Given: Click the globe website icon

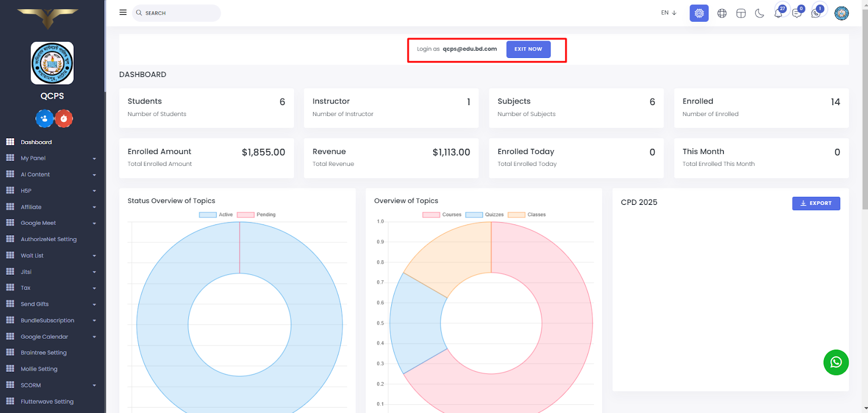Looking at the screenshot, I should (x=722, y=13).
